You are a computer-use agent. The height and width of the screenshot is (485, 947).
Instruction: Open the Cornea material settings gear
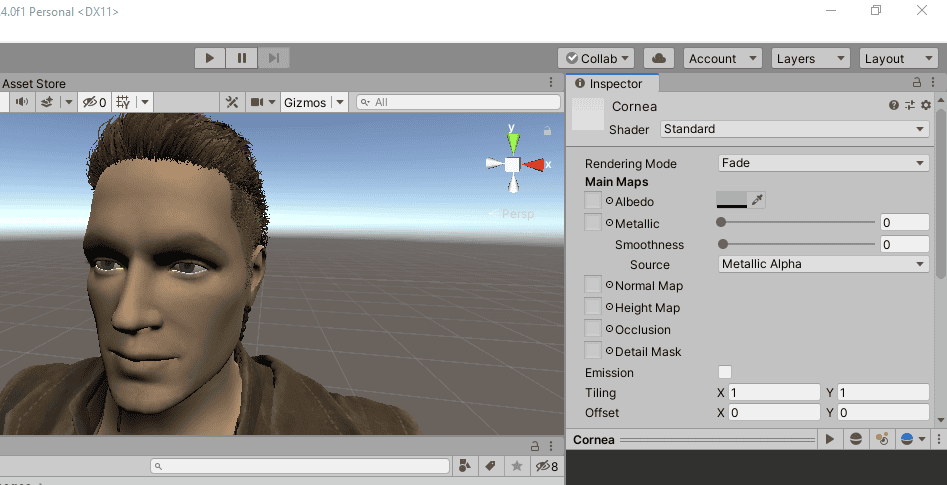point(926,105)
